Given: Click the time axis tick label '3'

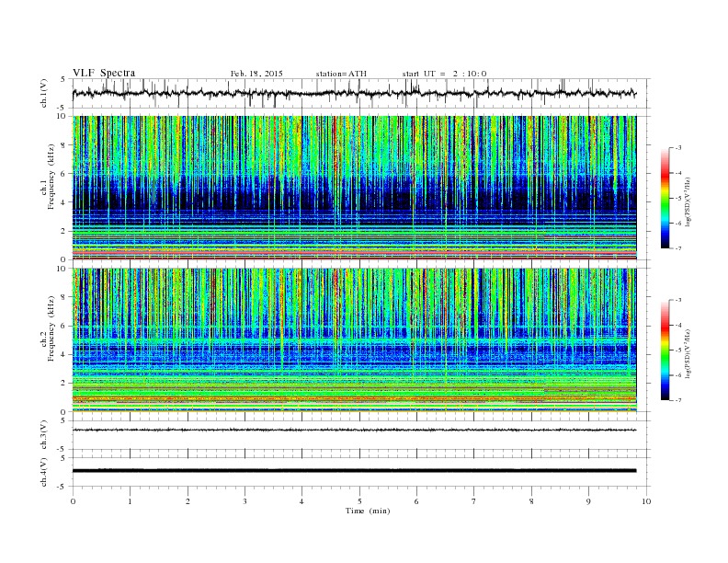Looking at the screenshot, I should pyautogui.click(x=245, y=501).
